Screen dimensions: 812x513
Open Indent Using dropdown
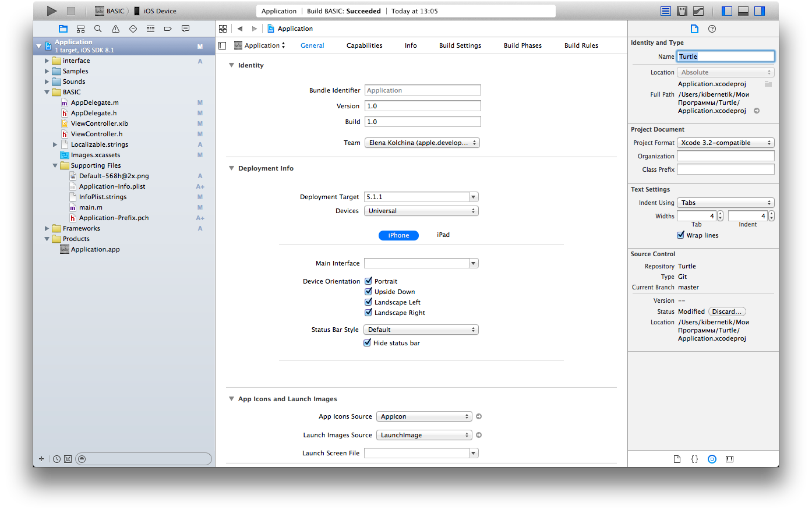[726, 203]
